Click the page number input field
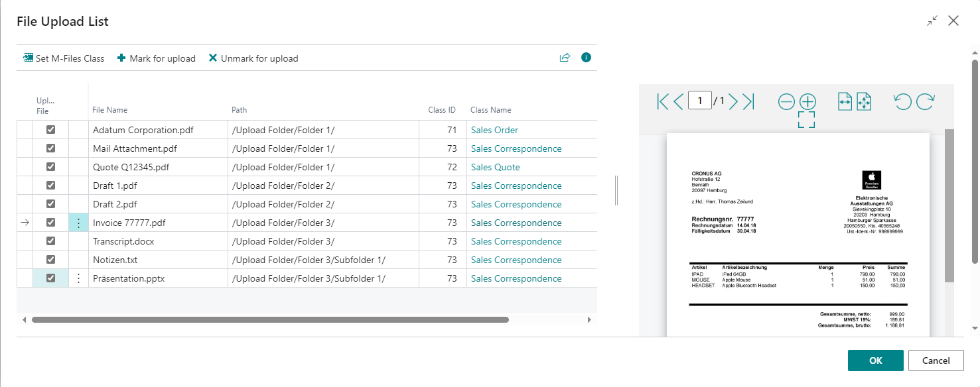Screen dimensions: 980x387 (700, 101)
